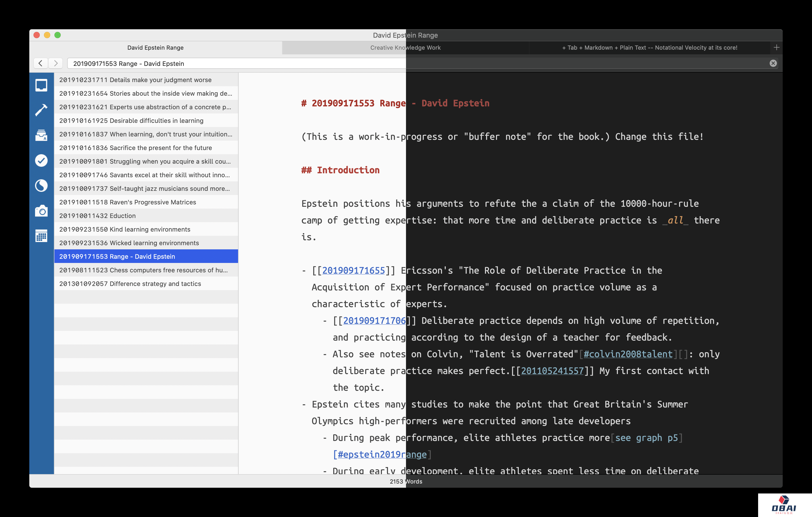Open the #colvin2008talent citation link

tap(628, 354)
